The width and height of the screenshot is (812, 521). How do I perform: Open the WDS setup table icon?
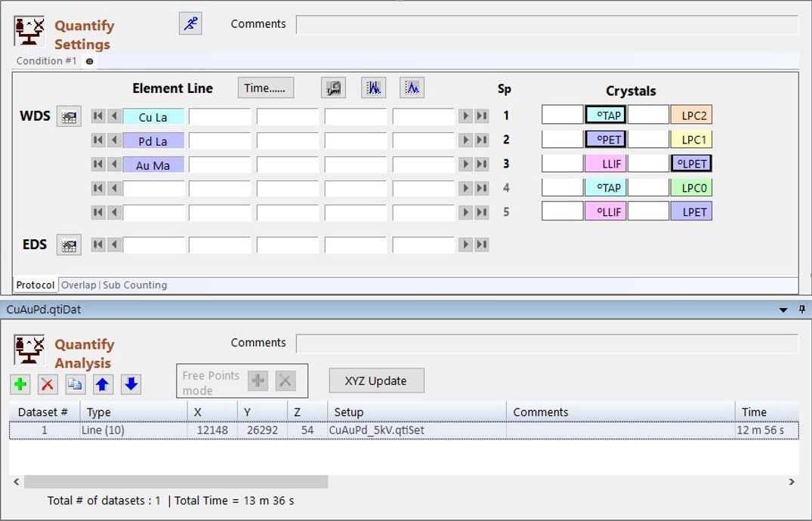pos(69,116)
